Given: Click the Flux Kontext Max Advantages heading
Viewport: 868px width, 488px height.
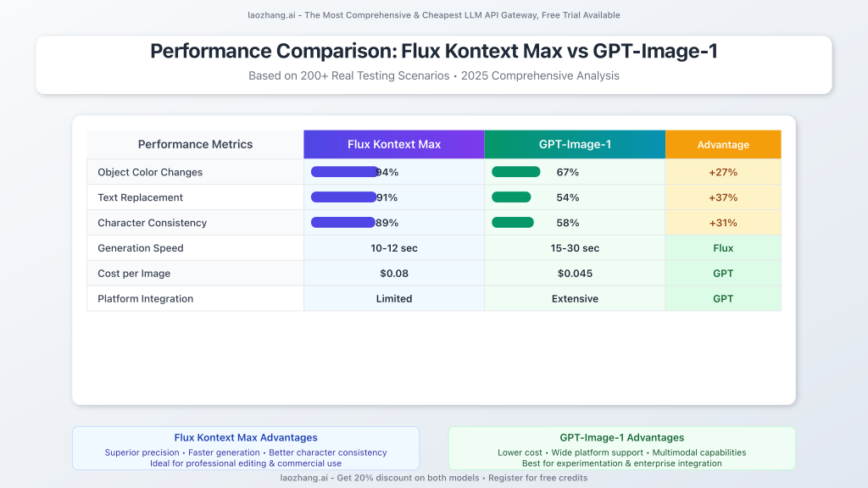Looking at the screenshot, I should coord(246,438).
